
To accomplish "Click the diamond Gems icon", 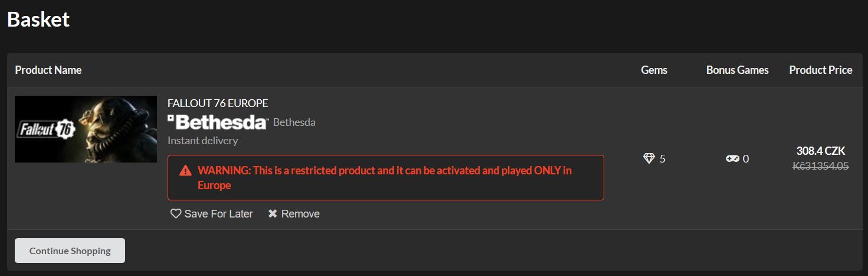I will (648, 158).
